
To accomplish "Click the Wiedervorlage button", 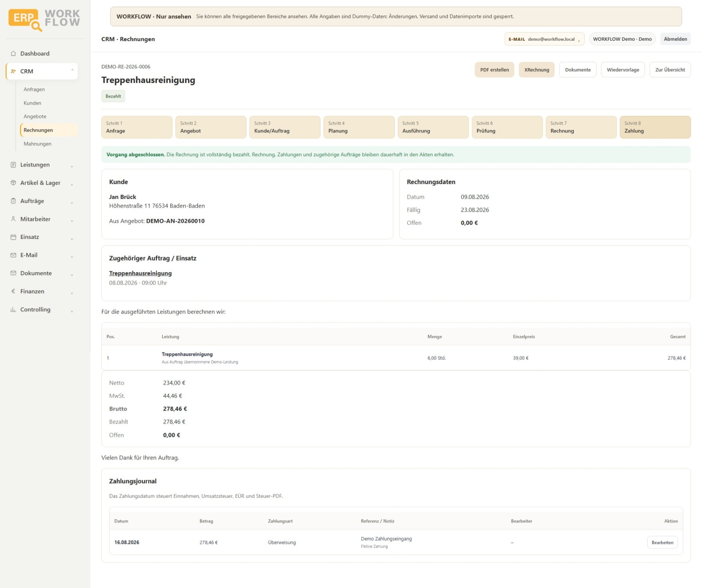I will click(623, 70).
